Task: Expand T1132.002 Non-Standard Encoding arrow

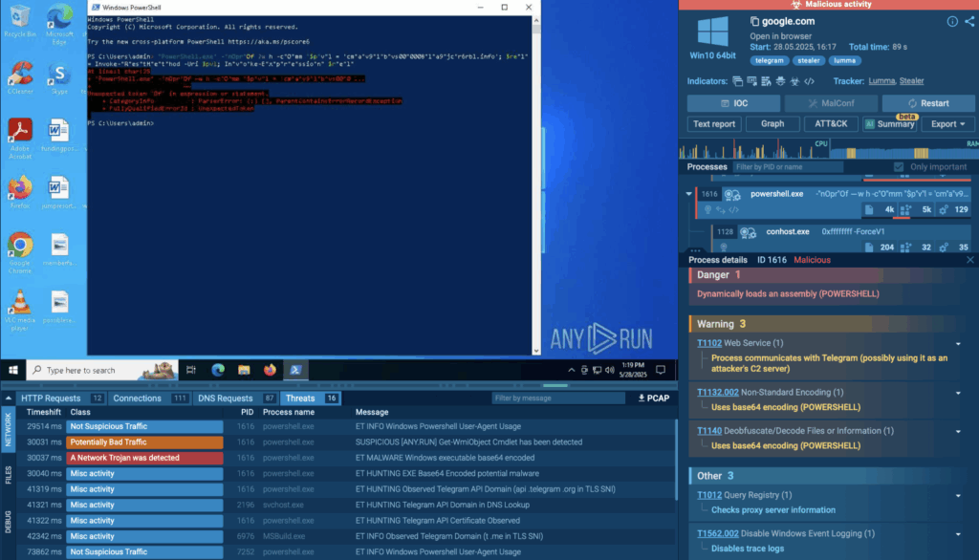Action: click(x=958, y=394)
